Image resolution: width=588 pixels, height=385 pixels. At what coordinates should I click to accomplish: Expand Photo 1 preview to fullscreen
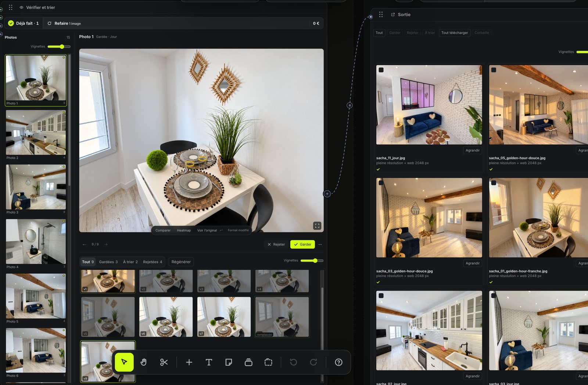pyautogui.click(x=317, y=226)
